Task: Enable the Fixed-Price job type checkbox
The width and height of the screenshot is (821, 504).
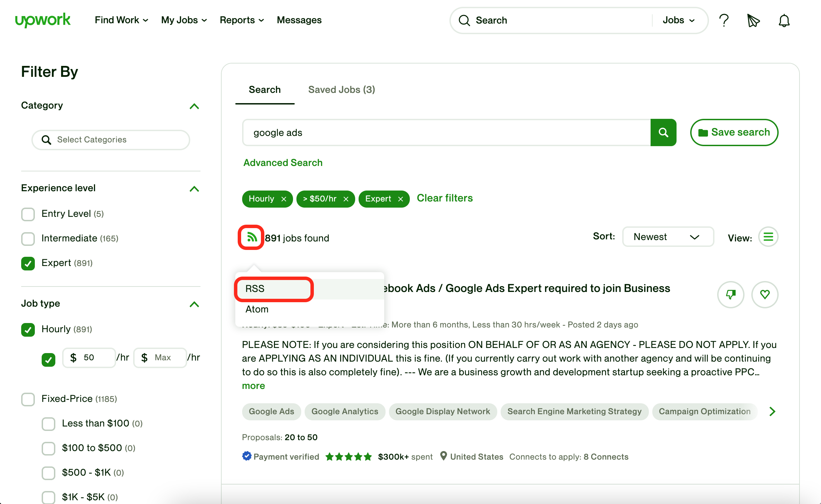Action: pos(28,399)
